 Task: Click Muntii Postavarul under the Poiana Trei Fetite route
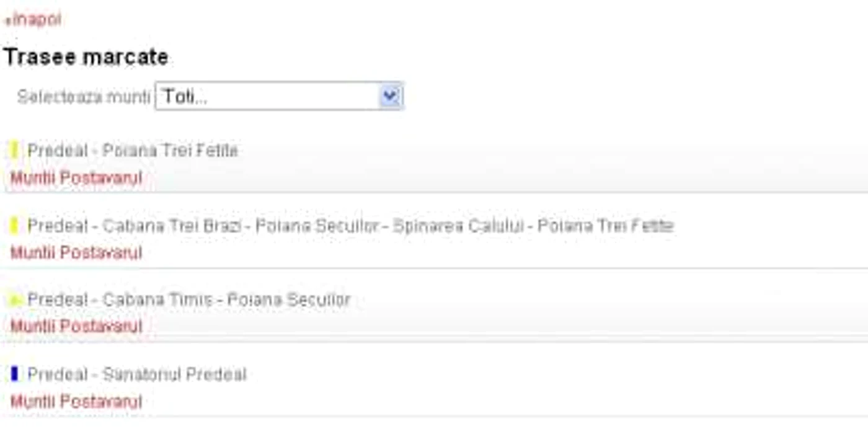pyautogui.click(x=76, y=178)
